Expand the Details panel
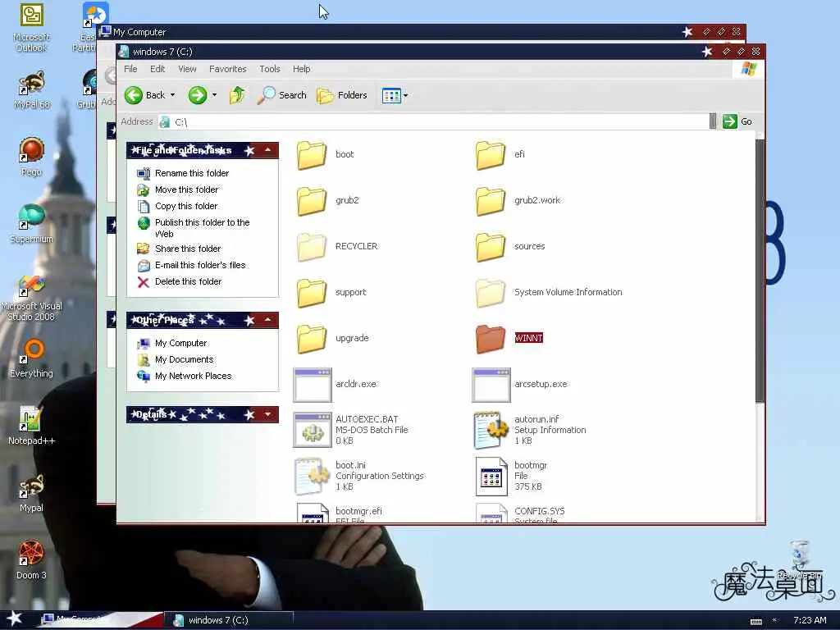840x630 pixels. point(268,414)
